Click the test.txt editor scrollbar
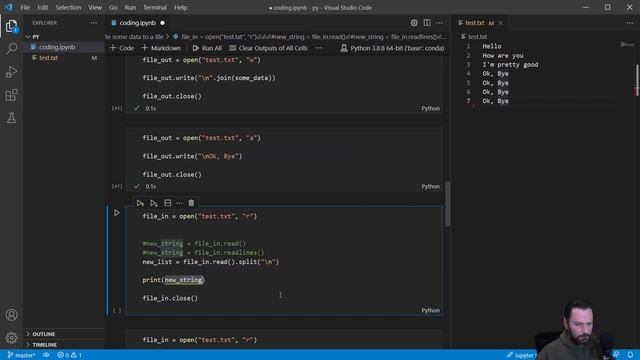Image resolution: width=640 pixels, height=360 pixels. [x=637, y=80]
